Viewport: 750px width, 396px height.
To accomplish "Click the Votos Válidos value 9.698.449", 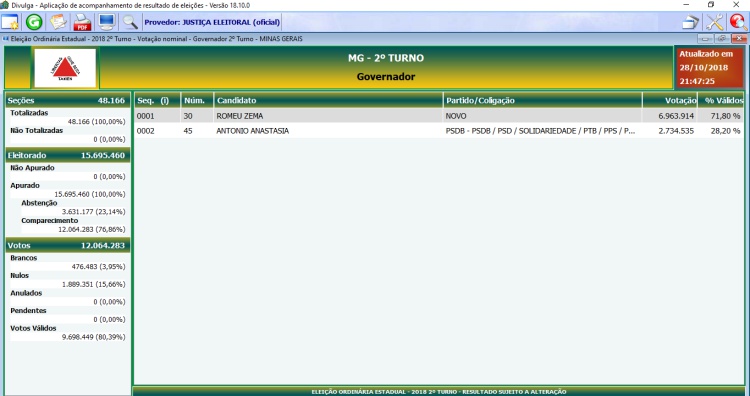I will pos(93,337).
